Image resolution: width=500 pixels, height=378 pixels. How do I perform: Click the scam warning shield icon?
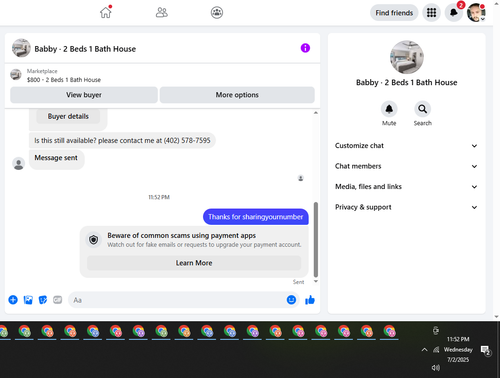pyautogui.click(x=93, y=240)
